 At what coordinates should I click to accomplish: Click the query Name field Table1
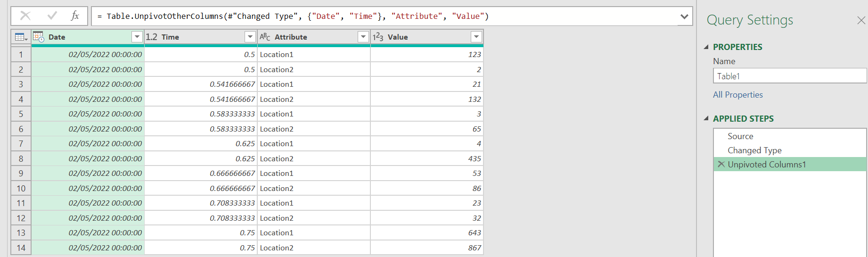[x=790, y=76]
